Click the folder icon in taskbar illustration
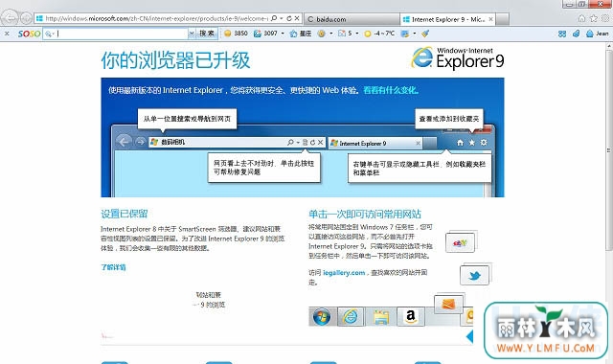The width and height of the screenshot is (613, 364). click(x=381, y=317)
